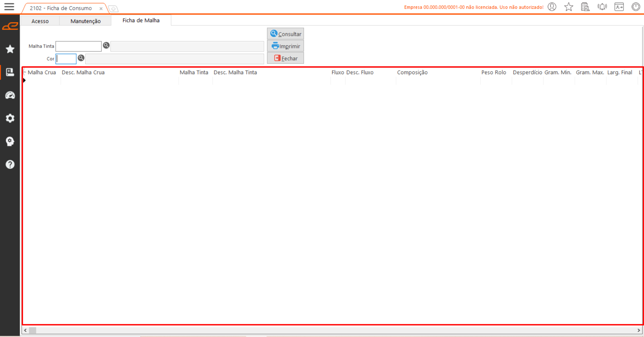Switch to the Manutenção tab
Viewport: 644px width, 337px height.
[x=85, y=21]
